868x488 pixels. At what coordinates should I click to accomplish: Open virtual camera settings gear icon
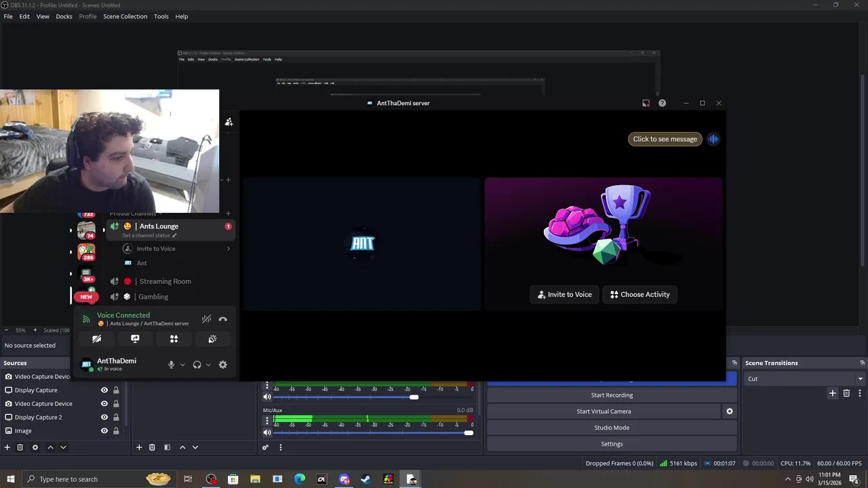[730, 411]
